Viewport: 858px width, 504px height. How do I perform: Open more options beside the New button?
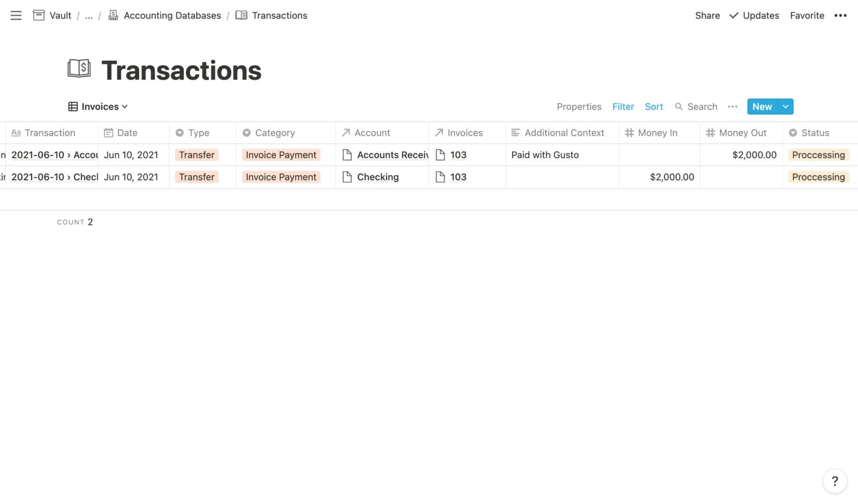click(733, 106)
